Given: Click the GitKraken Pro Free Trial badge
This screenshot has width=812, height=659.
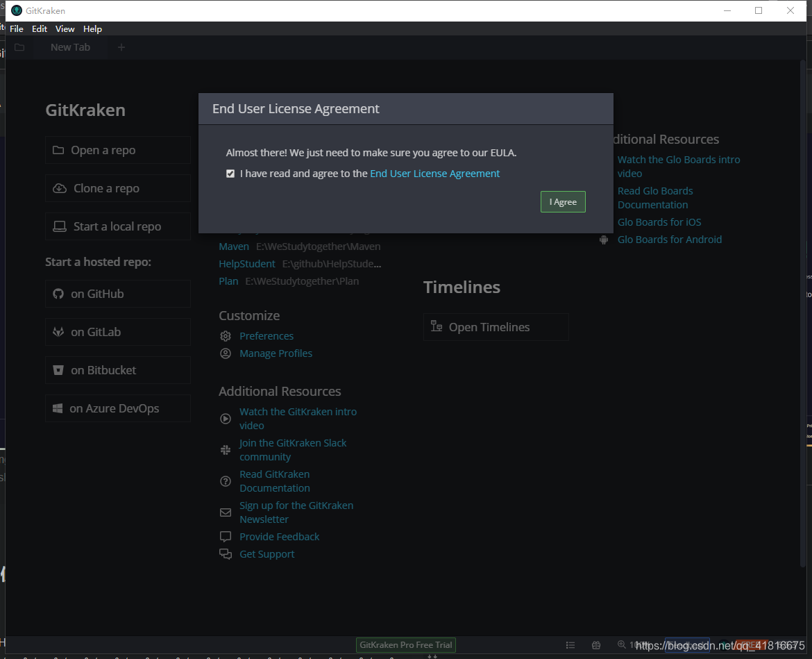Looking at the screenshot, I should [406, 645].
